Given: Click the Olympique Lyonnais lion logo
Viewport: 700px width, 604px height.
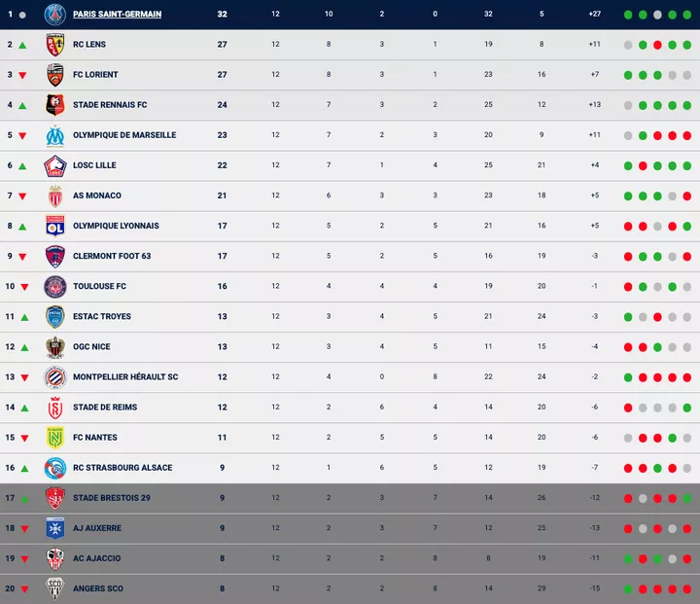Looking at the screenshot, I should pos(54,226).
